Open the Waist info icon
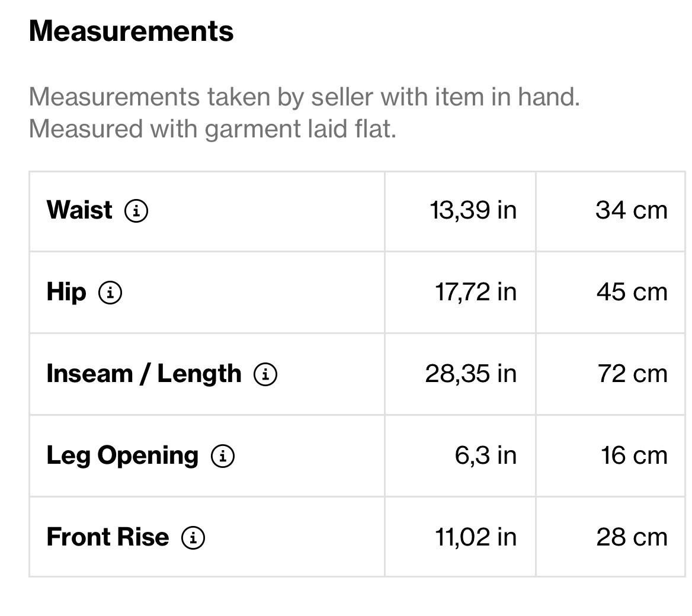 (136, 210)
